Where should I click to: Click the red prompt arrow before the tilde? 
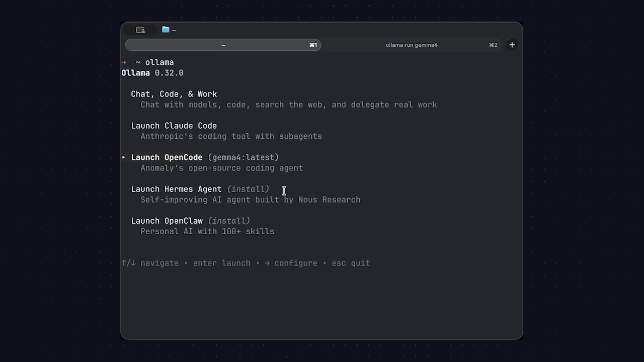coord(124,62)
